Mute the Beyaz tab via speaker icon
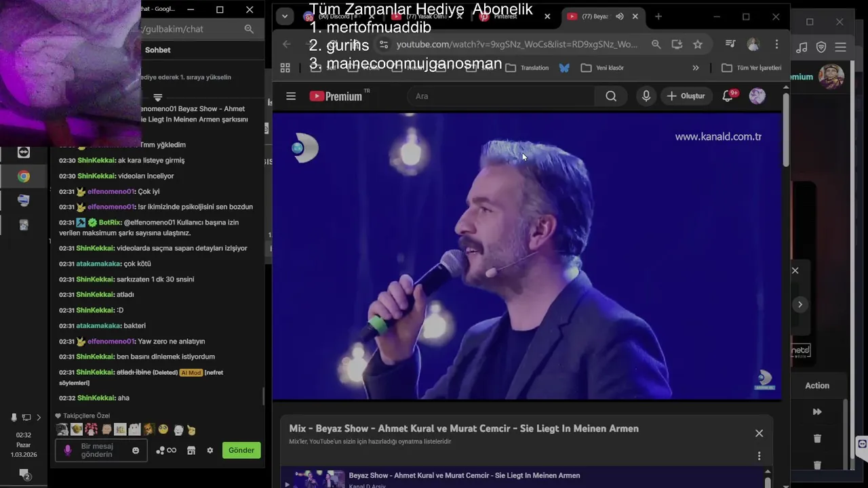The height and width of the screenshot is (488, 868). [620, 16]
